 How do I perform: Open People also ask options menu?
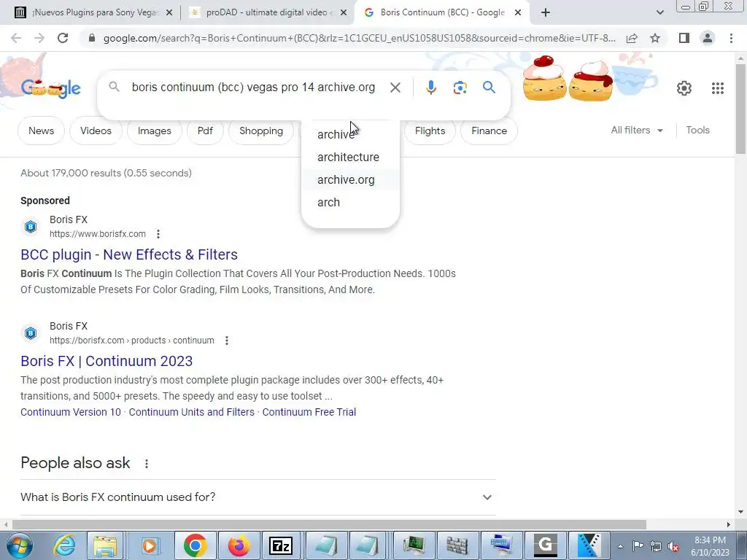coord(147,463)
